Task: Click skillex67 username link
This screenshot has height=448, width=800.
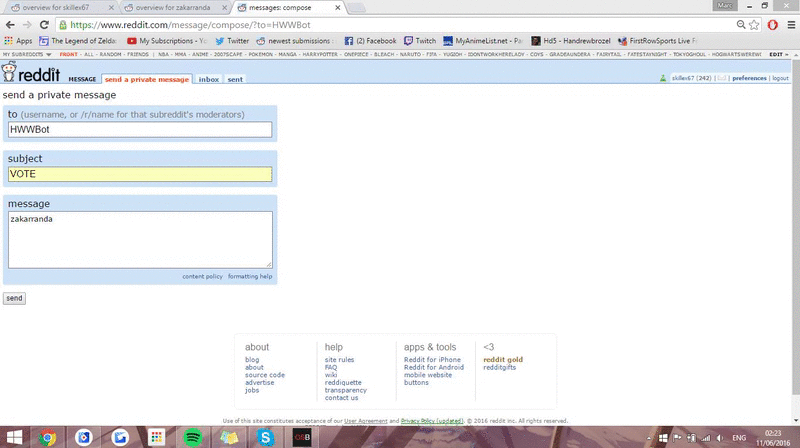Action: point(683,78)
